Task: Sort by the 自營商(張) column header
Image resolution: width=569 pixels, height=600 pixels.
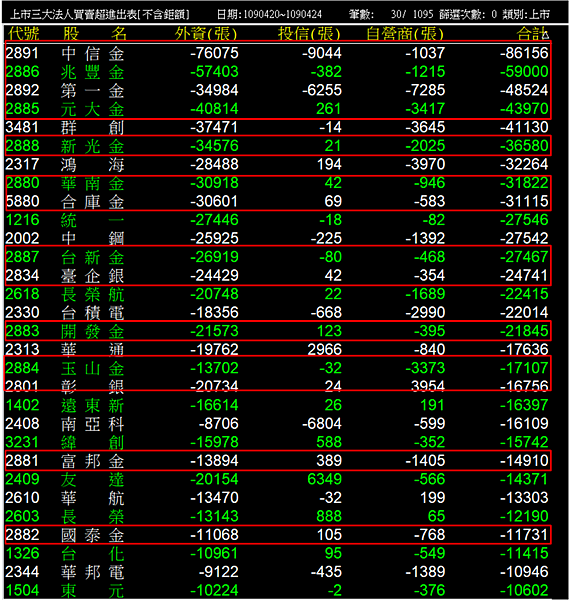Action: (x=405, y=34)
